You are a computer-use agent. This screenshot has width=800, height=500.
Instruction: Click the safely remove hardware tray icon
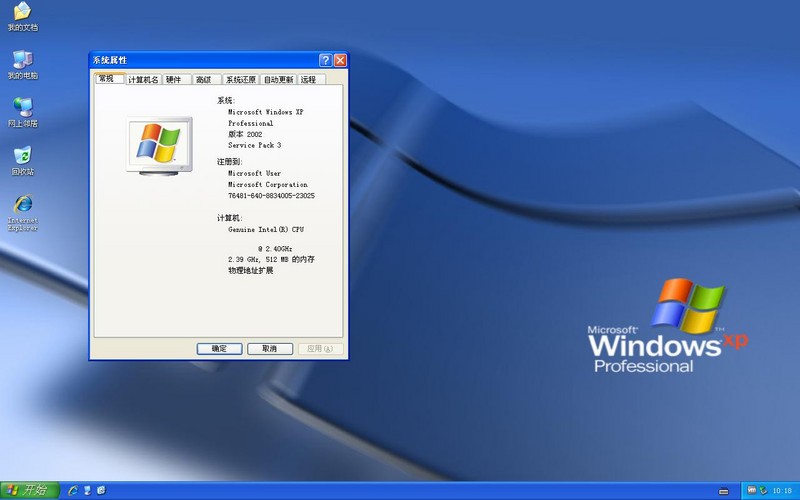click(763, 491)
